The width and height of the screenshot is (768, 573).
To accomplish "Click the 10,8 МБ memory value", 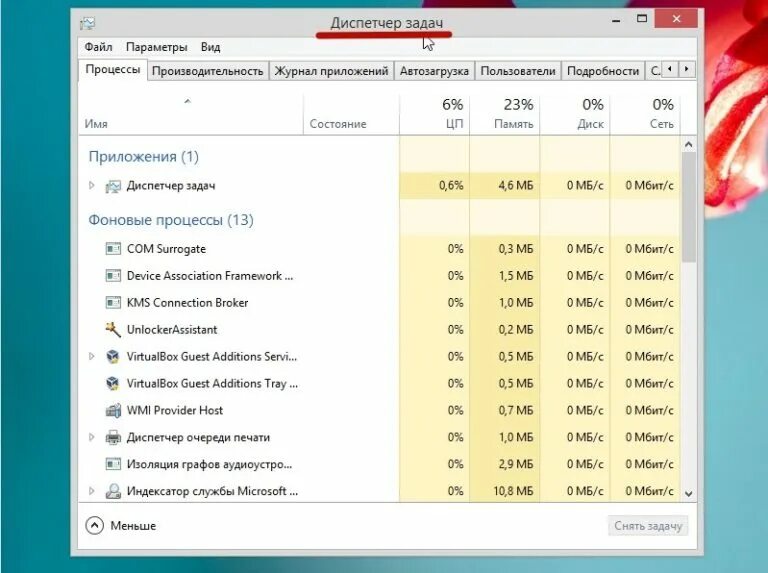I will tap(513, 491).
